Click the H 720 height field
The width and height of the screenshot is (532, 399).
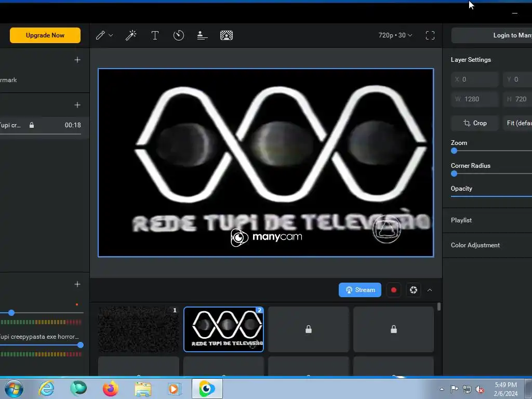(x=517, y=99)
